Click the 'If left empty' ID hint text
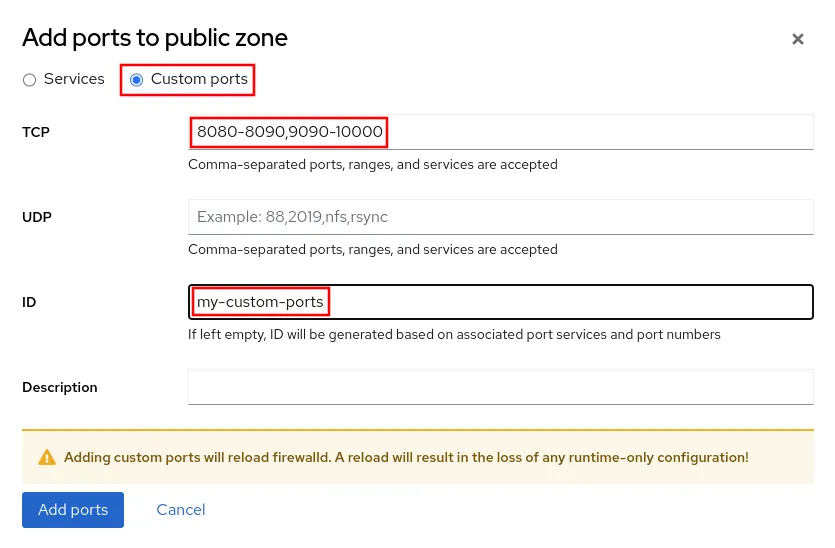835x548 pixels. (x=454, y=334)
